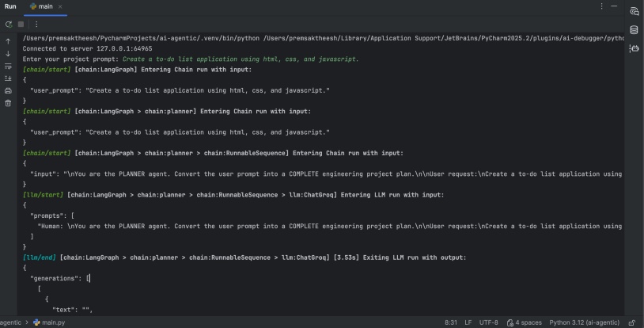
Task: Close the main run tab
Action: (61, 6)
